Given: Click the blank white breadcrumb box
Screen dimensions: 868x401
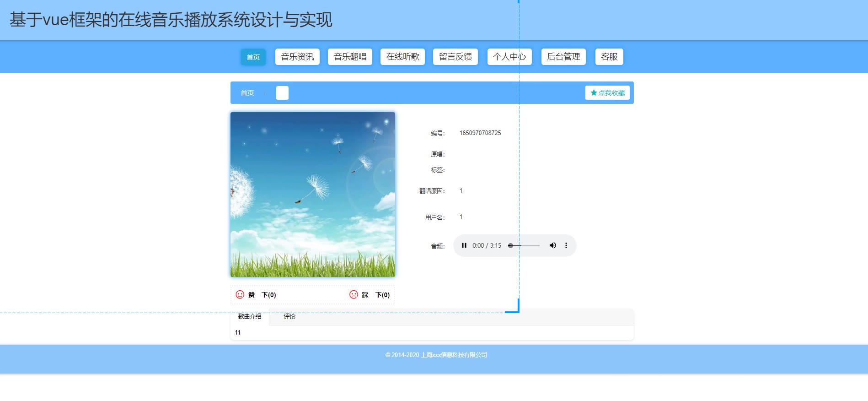Looking at the screenshot, I should pyautogui.click(x=282, y=93).
